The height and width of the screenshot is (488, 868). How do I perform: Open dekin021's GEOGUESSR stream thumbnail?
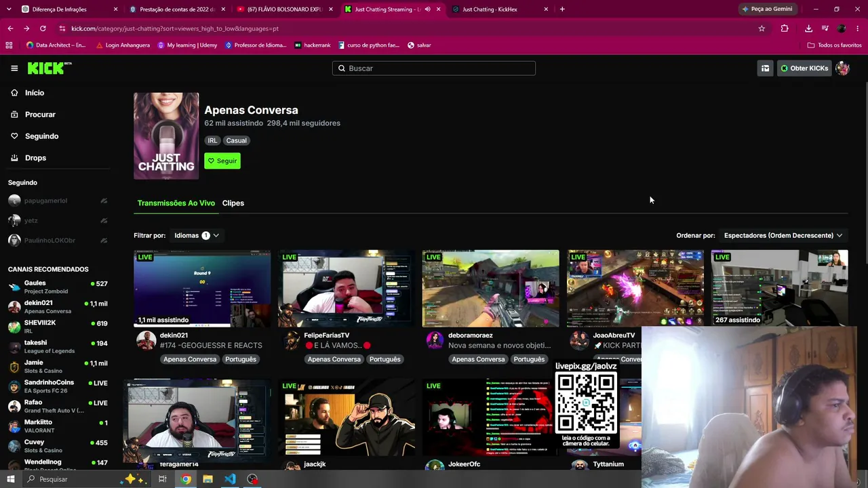coord(202,289)
